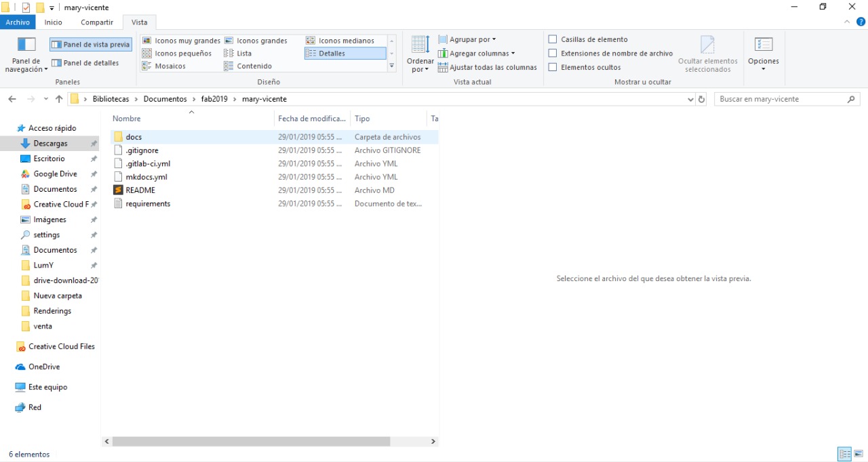The width and height of the screenshot is (868, 462).
Task: Open recent locations dropdown arrow
Action: click(x=46, y=99)
